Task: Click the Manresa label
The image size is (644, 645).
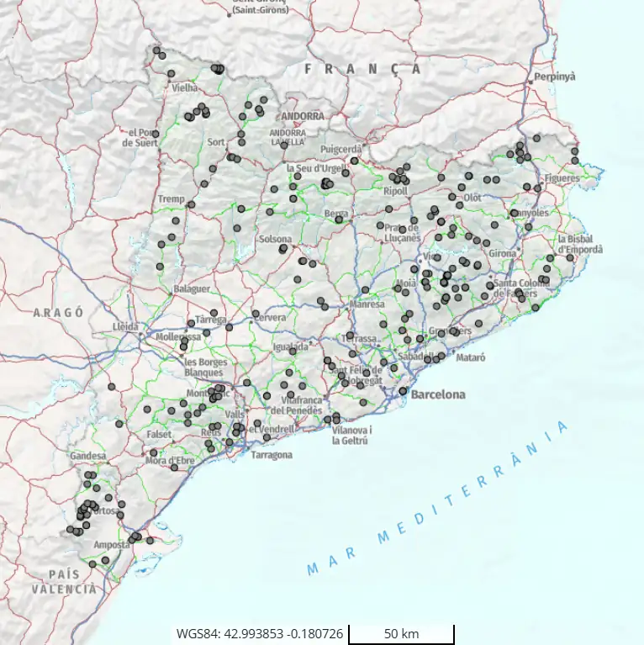Action: click(367, 304)
